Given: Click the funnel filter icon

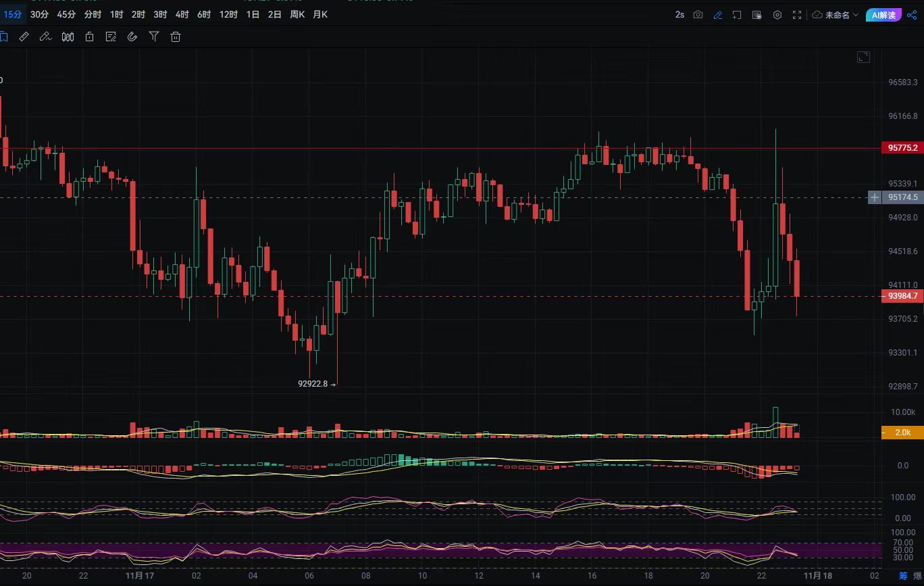Looking at the screenshot, I should point(154,37).
